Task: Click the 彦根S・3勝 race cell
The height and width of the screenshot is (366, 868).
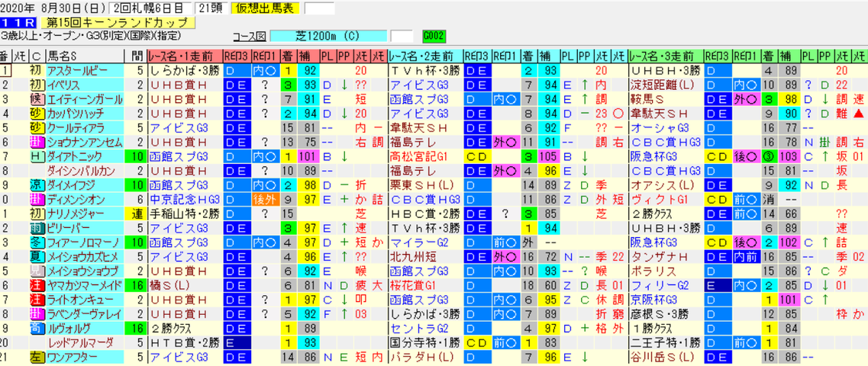Action: 666,314
